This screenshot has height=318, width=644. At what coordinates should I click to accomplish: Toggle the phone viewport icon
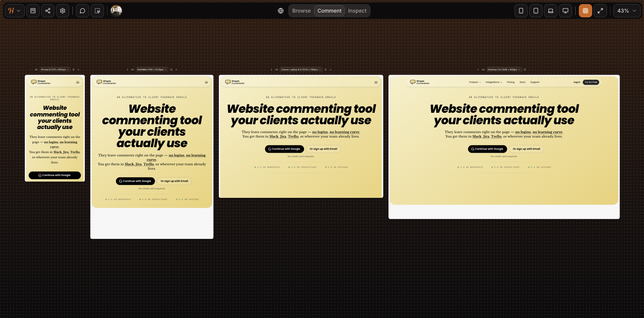point(521,11)
